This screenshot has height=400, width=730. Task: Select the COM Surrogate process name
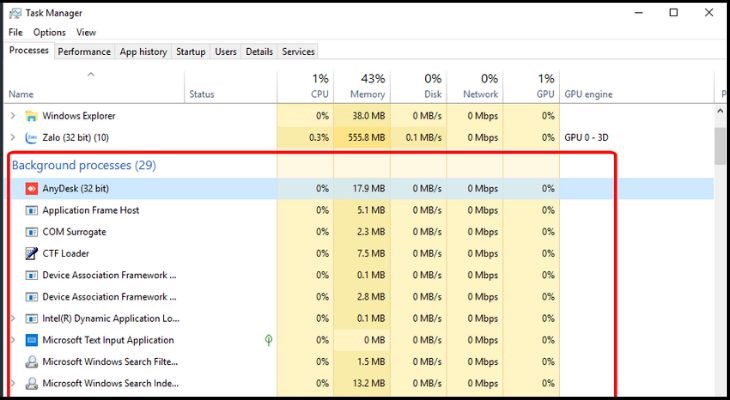74,232
